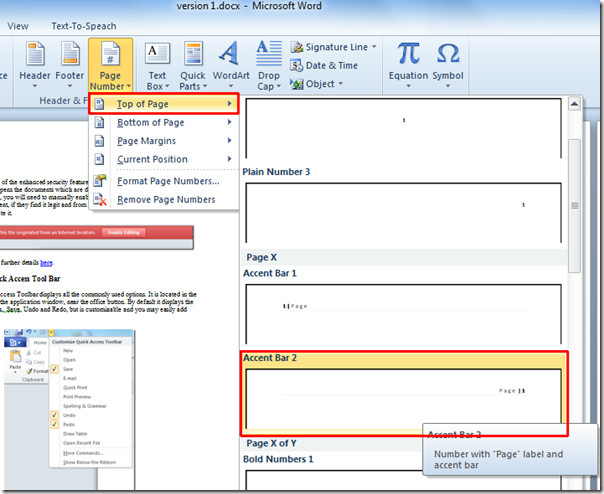Image resolution: width=604 pixels, height=494 pixels.
Task: Select the Accent Bar 1 preview
Action: pyautogui.click(x=403, y=314)
